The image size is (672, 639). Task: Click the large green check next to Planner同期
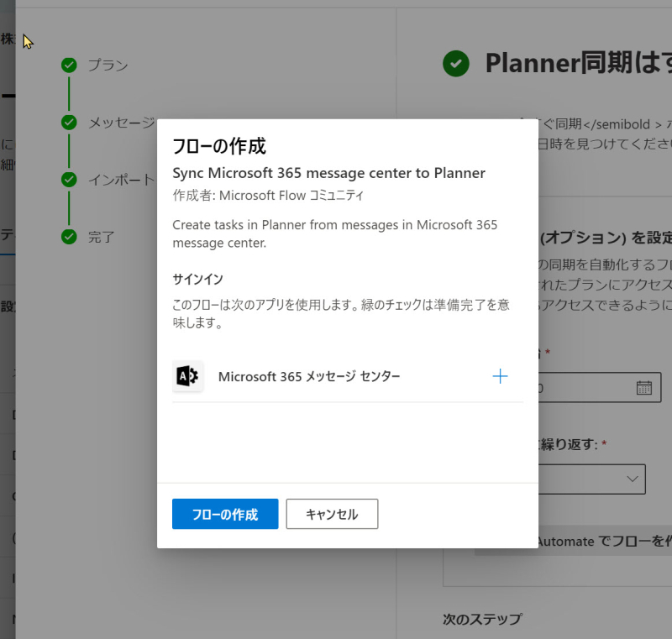[x=456, y=63]
